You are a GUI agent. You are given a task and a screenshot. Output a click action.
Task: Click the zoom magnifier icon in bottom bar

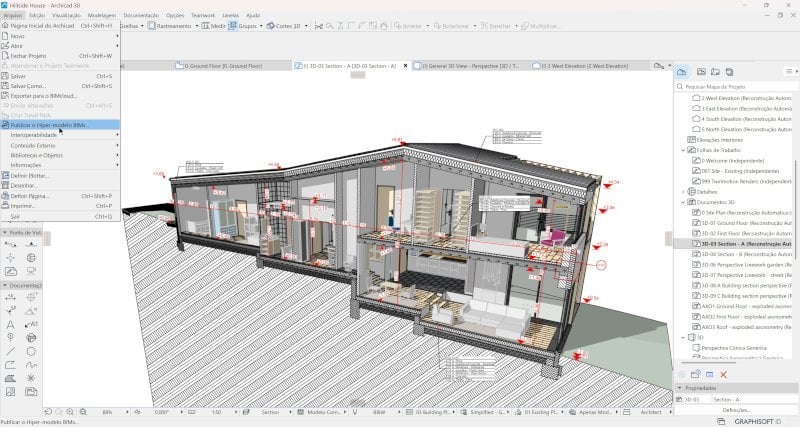point(70,412)
